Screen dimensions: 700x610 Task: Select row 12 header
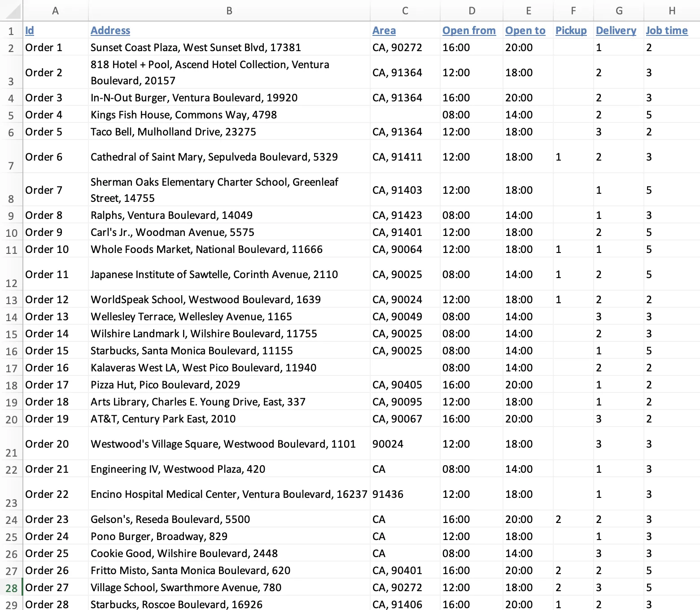(11, 274)
